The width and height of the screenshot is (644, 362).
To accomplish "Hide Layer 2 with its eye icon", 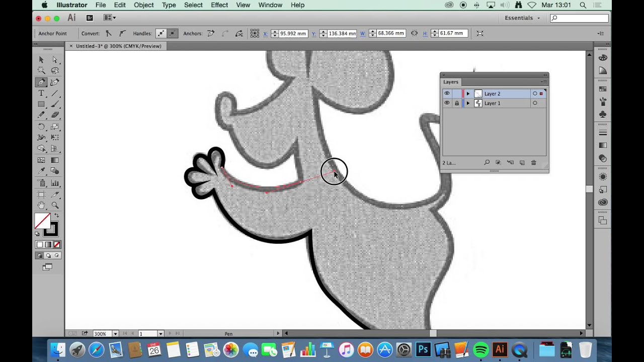I will click(x=447, y=94).
